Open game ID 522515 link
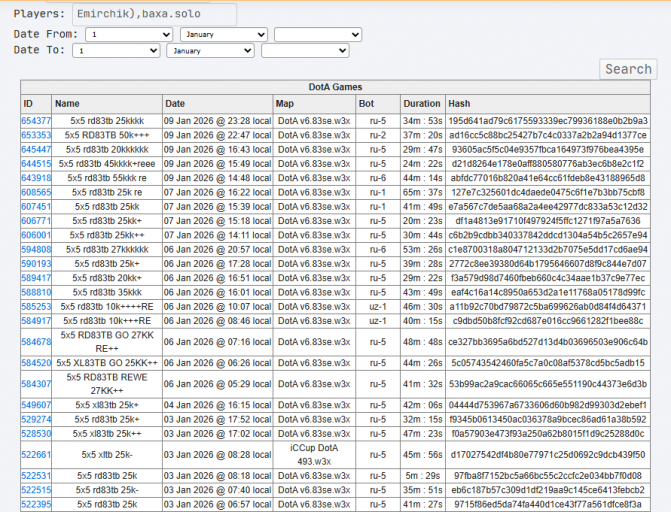Viewport: 671px width, 512px height. [36, 490]
